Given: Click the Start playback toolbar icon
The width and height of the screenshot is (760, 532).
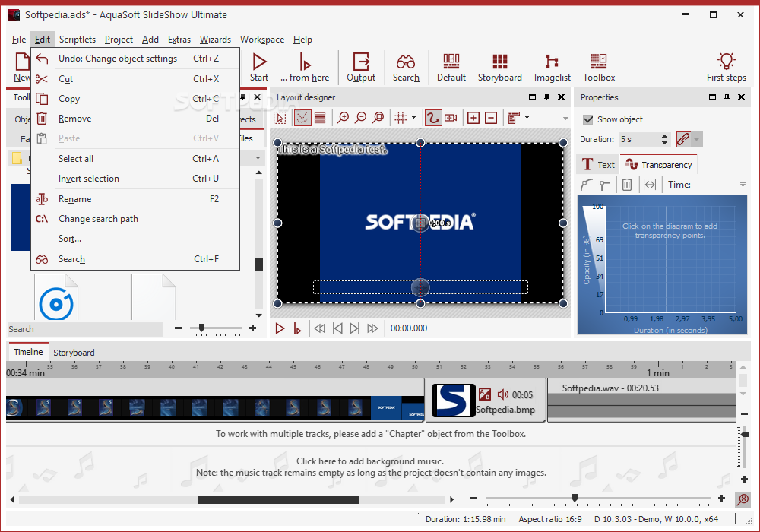Looking at the screenshot, I should pos(259,62).
